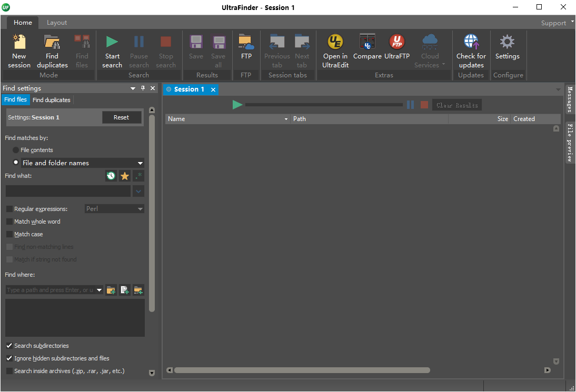Open Settings gear in ribbon
576x392 pixels.
508,47
